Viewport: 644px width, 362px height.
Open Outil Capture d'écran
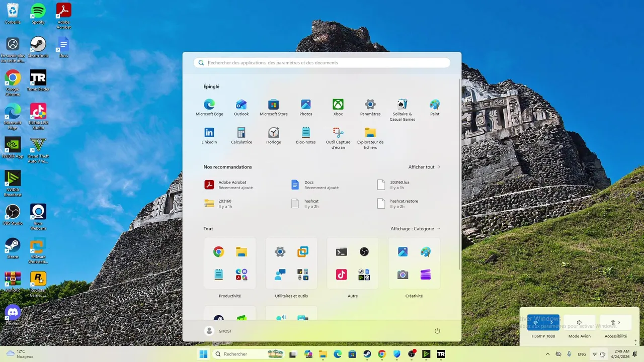pos(338,138)
